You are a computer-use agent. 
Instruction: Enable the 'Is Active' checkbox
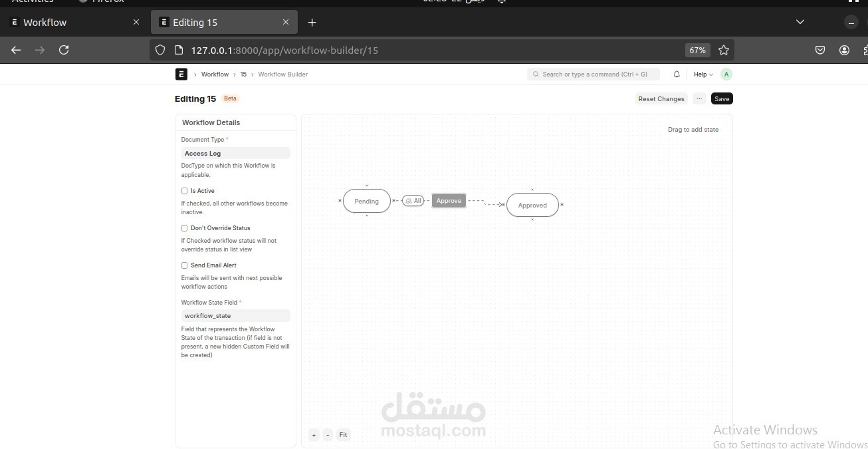184,191
